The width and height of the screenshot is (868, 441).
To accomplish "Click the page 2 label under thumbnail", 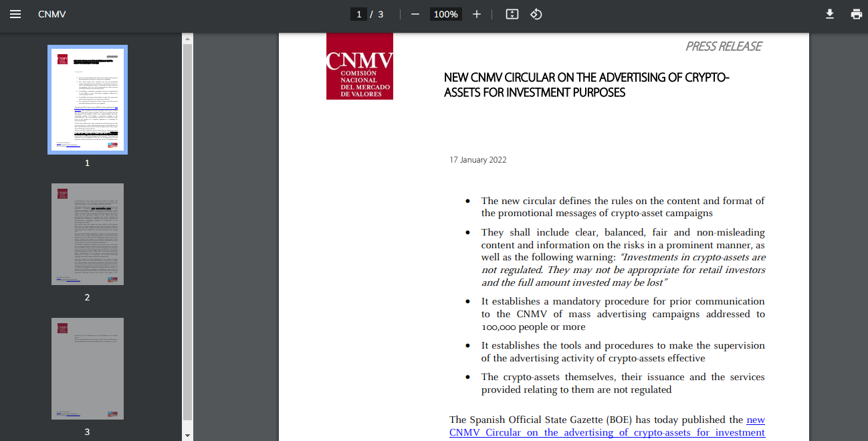I will pyautogui.click(x=88, y=297).
